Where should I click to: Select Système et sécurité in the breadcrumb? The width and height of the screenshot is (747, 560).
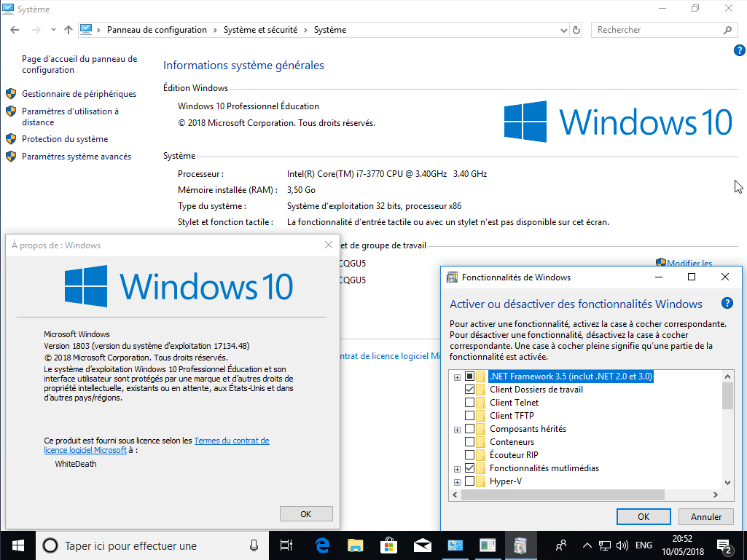pos(260,30)
